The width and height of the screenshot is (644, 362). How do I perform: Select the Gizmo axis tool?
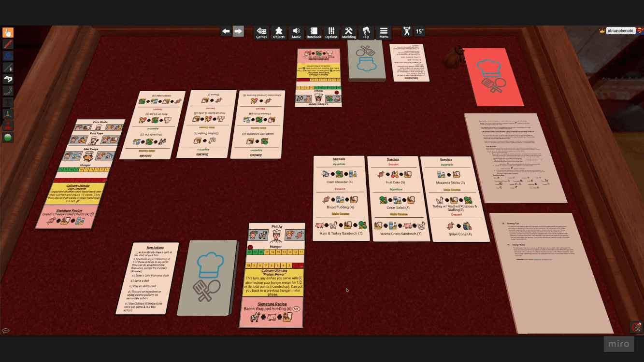pyautogui.click(x=7, y=113)
